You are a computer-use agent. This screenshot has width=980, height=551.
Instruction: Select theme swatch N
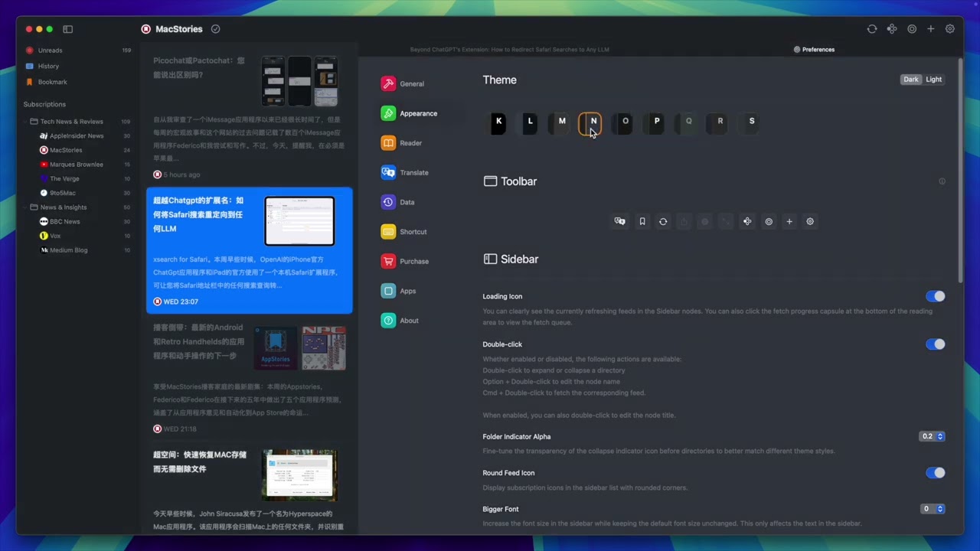(590, 122)
